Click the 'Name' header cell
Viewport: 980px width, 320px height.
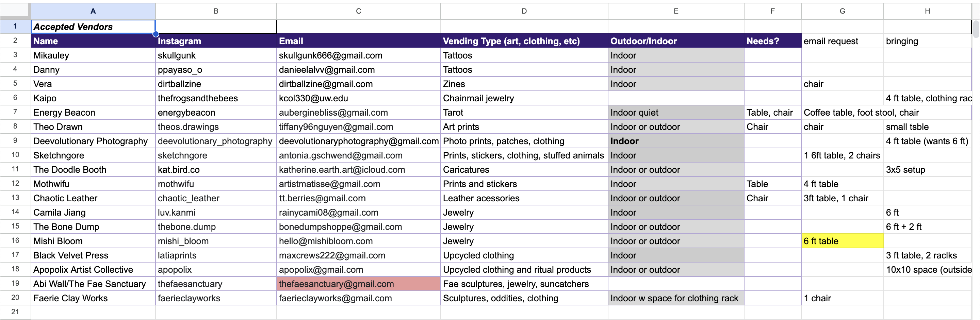[93, 41]
